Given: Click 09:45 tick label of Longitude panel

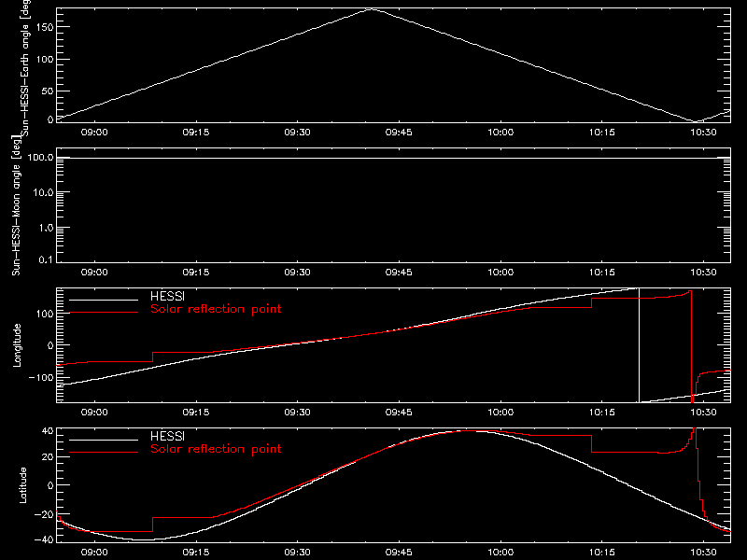Looking at the screenshot, I should coord(399,413).
